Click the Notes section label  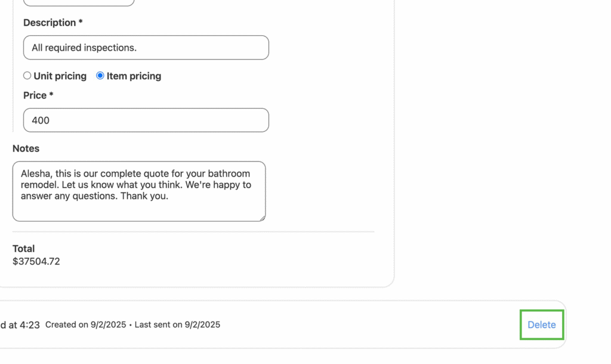click(26, 149)
